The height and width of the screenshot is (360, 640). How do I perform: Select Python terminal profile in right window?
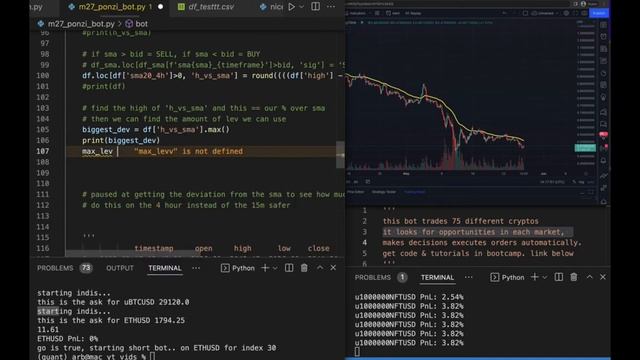(507, 278)
